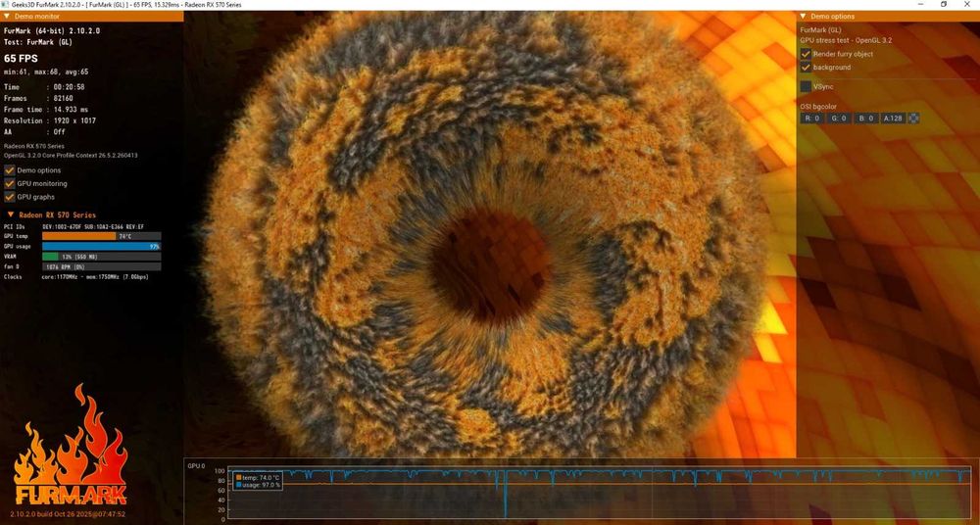The image size is (980, 525).
Task: Collapse the Demo monitor panel arrow
Action: point(6,17)
